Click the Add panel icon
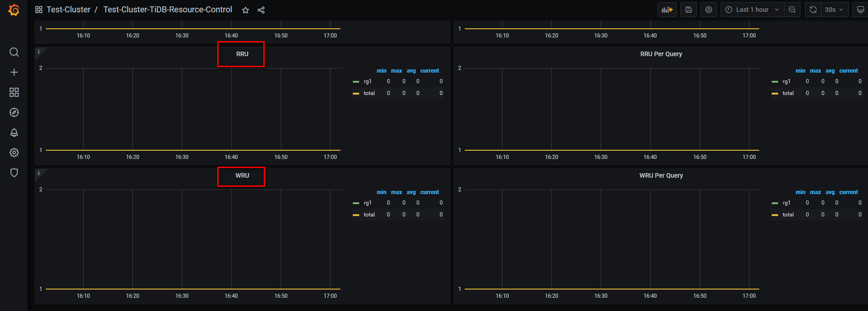868x311 pixels. click(x=667, y=10)
